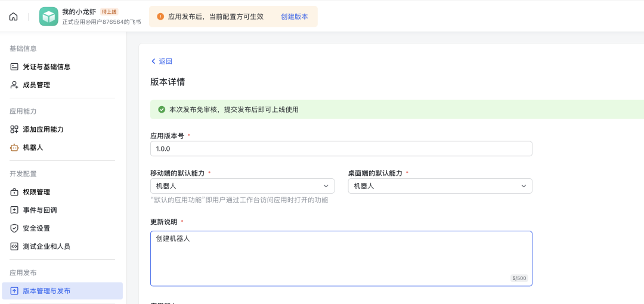Focus the 应用版本号 input field

pyautogui.click(x=341, y=148)
